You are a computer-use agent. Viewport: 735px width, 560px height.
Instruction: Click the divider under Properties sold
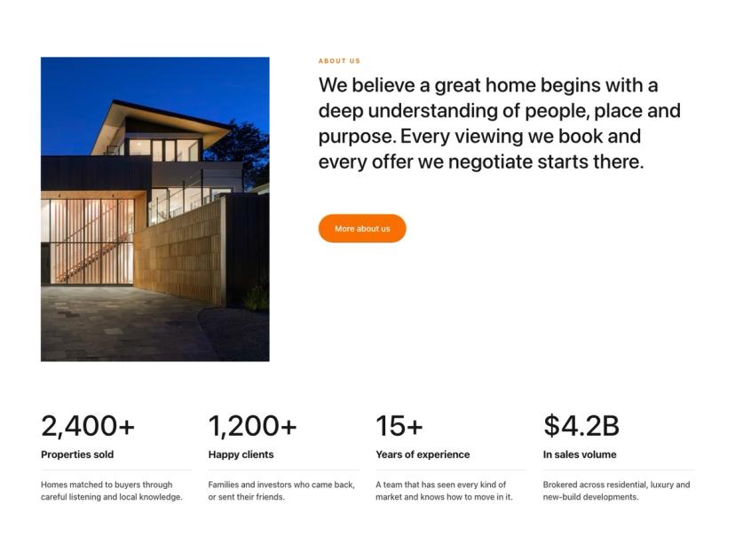point(116,469)
